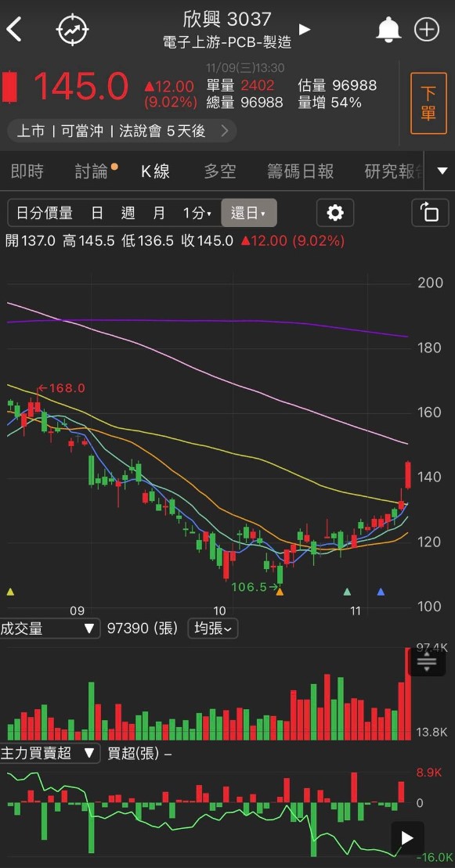Open the 籌碼日報 tab
The height and width of the screenshot is (868, 455).
point(301,171)
